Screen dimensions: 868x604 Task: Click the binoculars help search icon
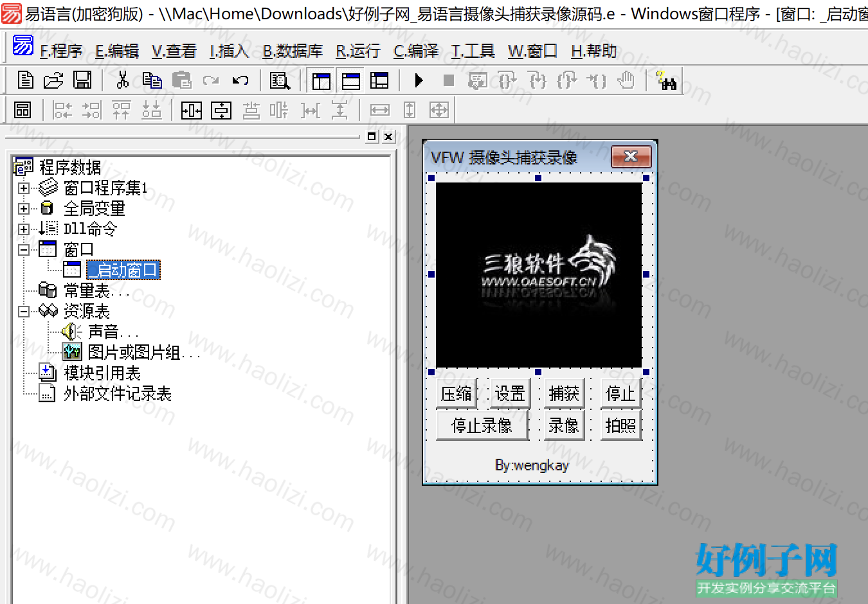click(x=666, y=80)
